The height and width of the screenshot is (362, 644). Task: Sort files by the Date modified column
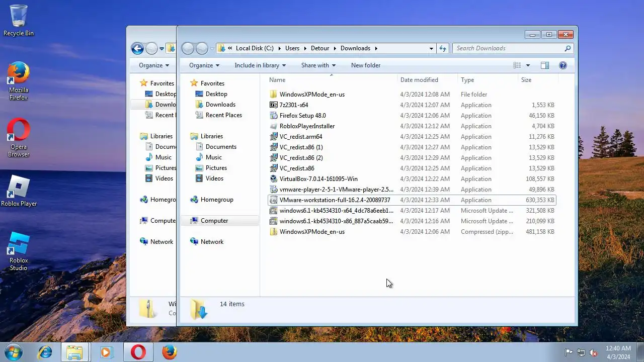428,80
